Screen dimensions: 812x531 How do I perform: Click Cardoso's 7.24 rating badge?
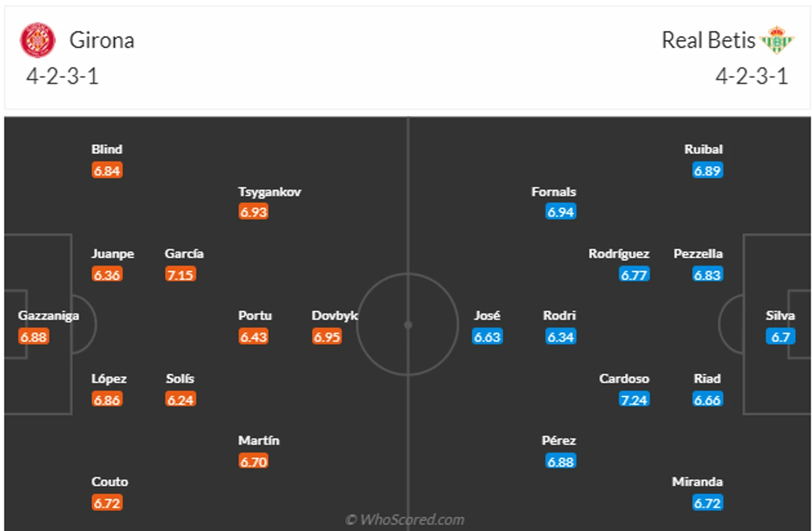coord(634,400)
